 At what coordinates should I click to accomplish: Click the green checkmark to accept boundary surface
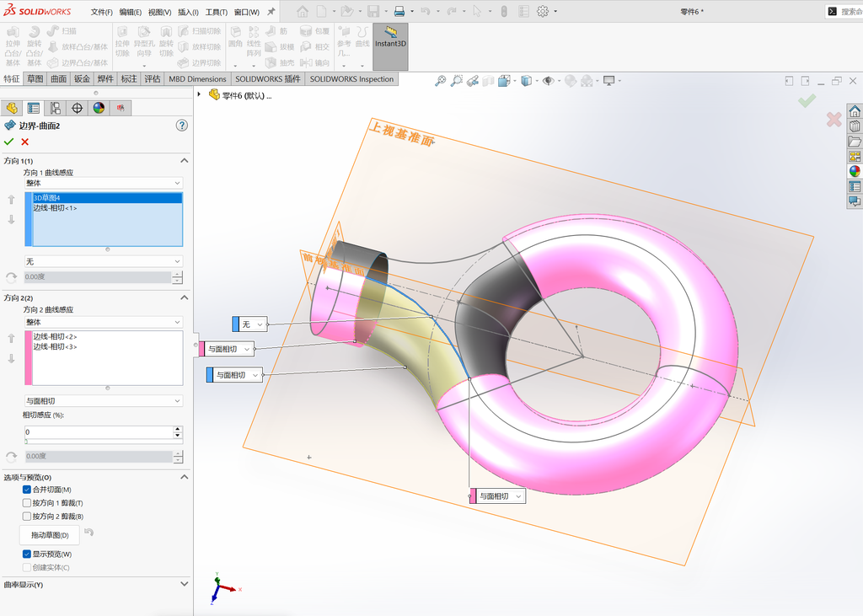point(8,142)
